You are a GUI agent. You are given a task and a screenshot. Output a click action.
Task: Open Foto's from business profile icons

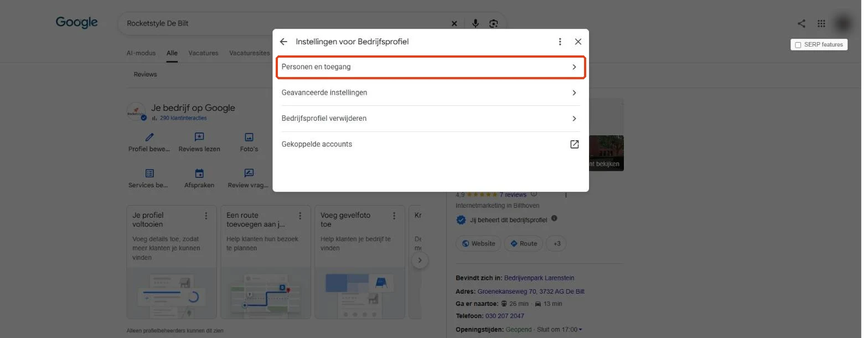pos(249,142)
